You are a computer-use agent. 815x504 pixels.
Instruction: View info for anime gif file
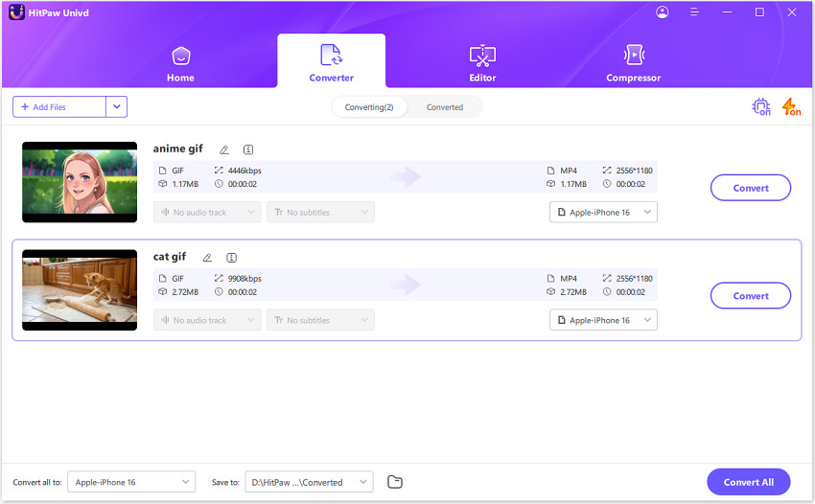tap(248, 149)
